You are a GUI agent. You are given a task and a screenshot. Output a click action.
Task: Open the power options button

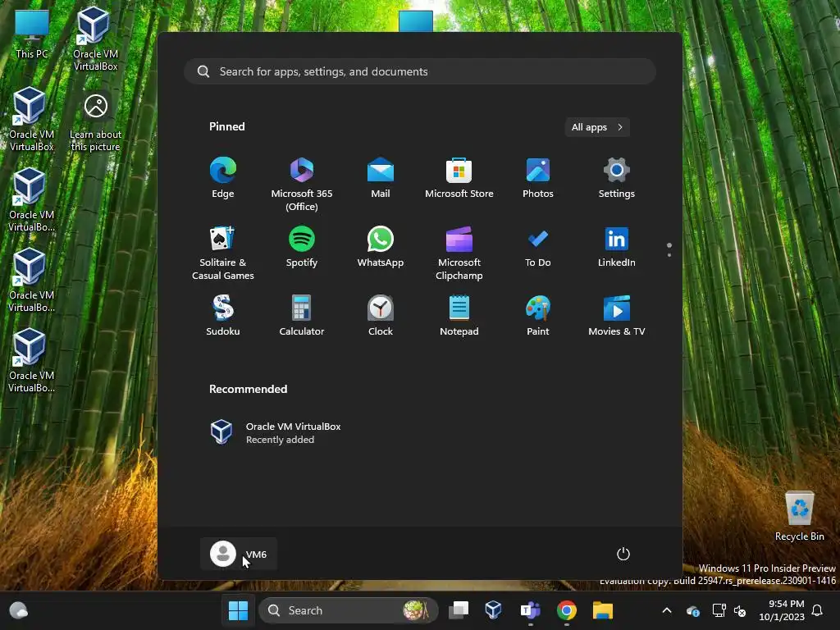[x=623, y=554]
